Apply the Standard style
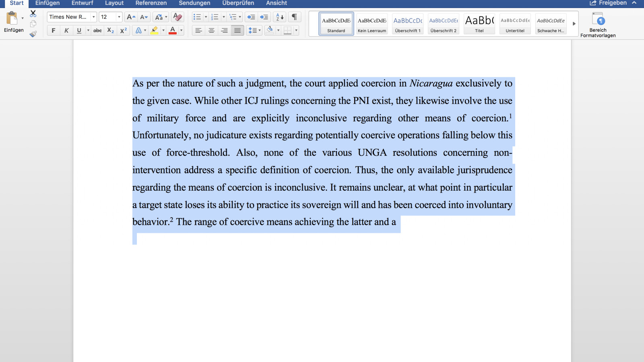The height and width of the screenshot is (362, 644). [x=336, y=24]
